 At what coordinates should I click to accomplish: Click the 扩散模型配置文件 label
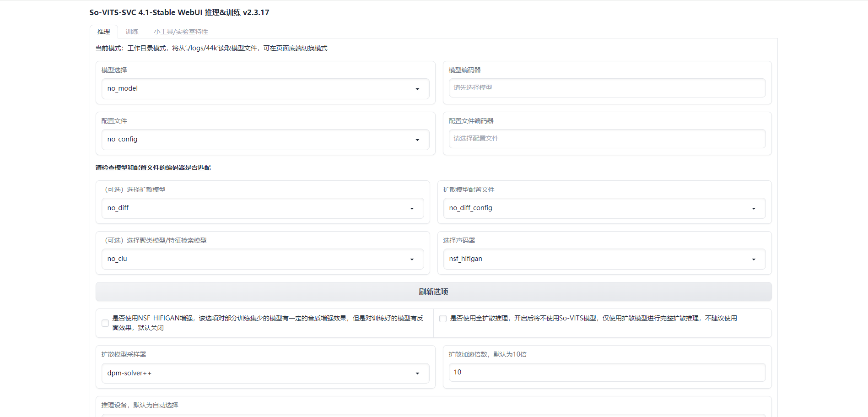pos(469,190)
